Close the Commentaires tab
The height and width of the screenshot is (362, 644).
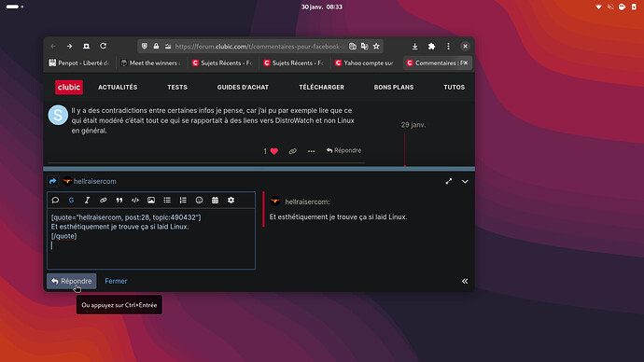[466, 63]
